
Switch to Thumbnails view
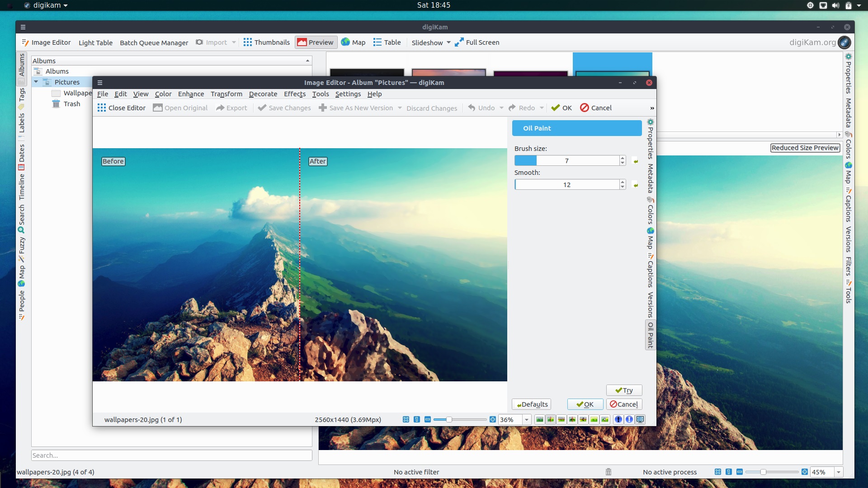[x=267, y=42]
